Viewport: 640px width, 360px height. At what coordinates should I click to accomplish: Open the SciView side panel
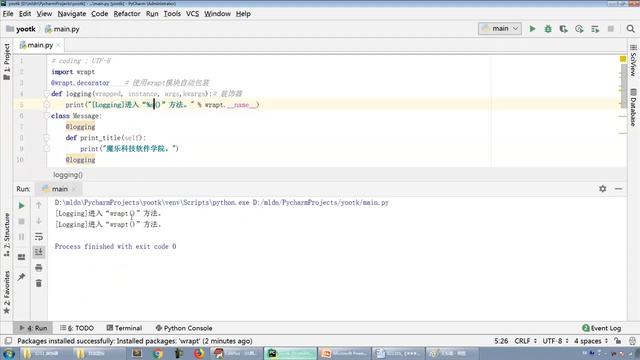point(633,60)
